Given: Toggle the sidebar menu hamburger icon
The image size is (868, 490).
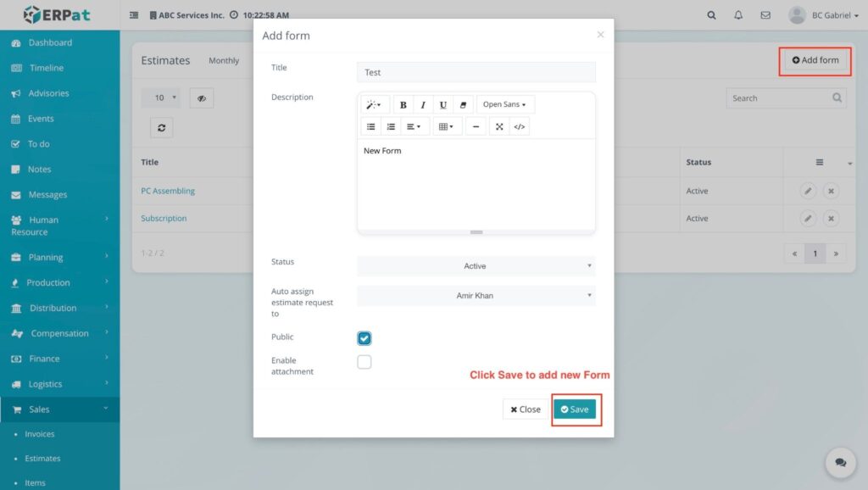Looking at the screenshot, I should click(134, 15).
